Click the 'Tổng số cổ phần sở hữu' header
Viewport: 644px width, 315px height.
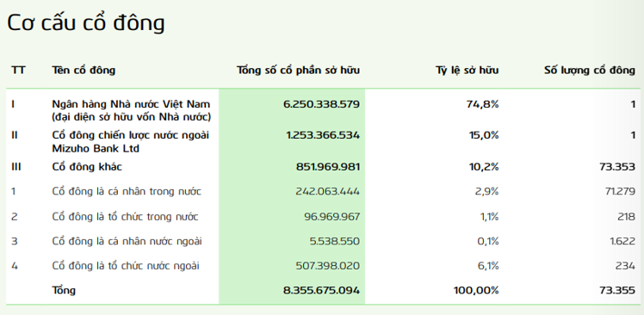pyautogui.click(x=298, y=71)
